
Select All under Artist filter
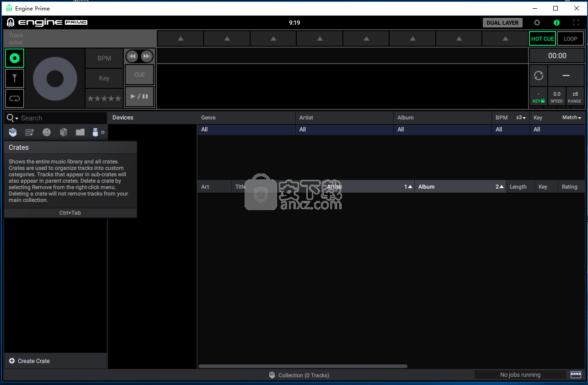(x=344, y=130)
